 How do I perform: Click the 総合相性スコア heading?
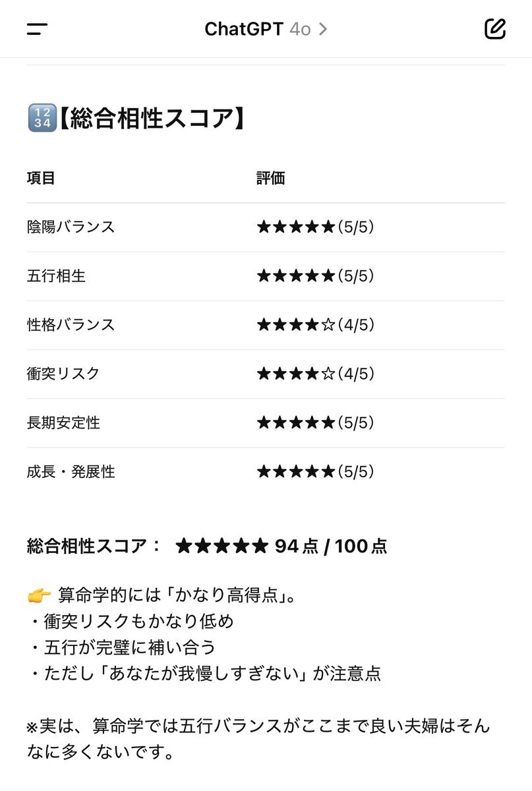150,119
